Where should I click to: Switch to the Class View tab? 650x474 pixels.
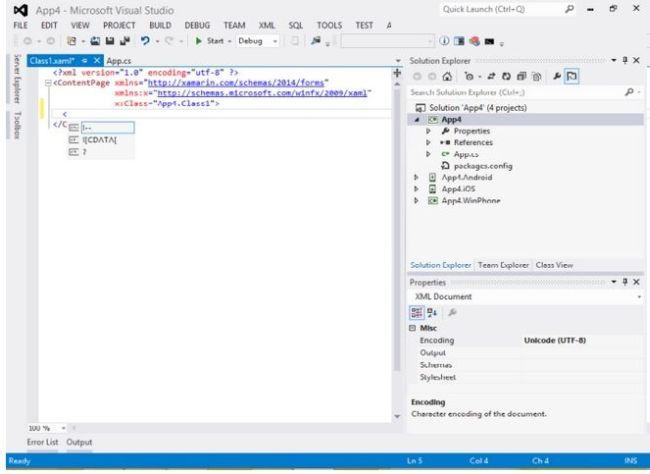click(554, 265)
